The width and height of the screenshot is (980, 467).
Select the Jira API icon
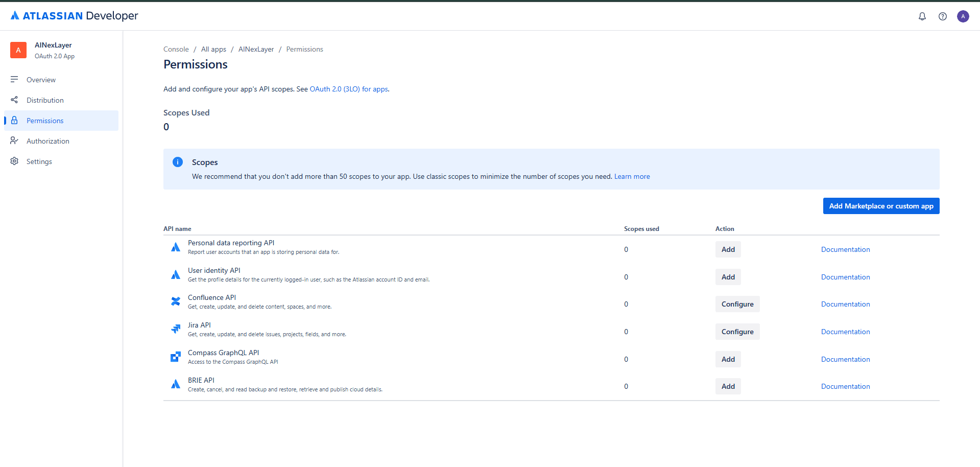click(176, 329)
